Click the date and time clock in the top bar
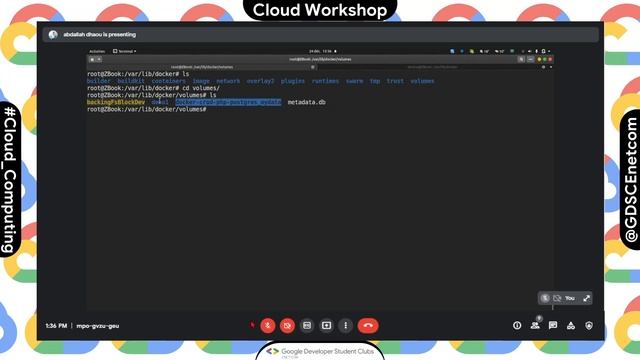 pos(321,51)
